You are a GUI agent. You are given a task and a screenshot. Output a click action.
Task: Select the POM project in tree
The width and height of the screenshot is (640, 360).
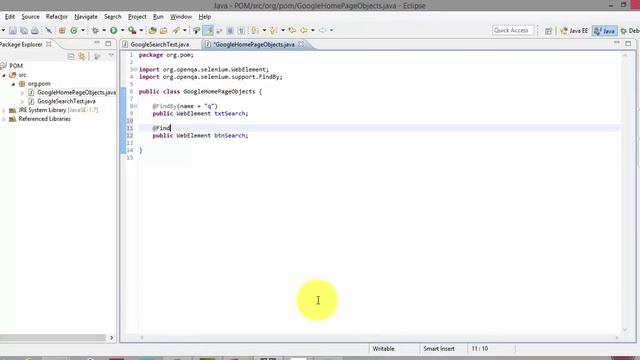(16, 66)
